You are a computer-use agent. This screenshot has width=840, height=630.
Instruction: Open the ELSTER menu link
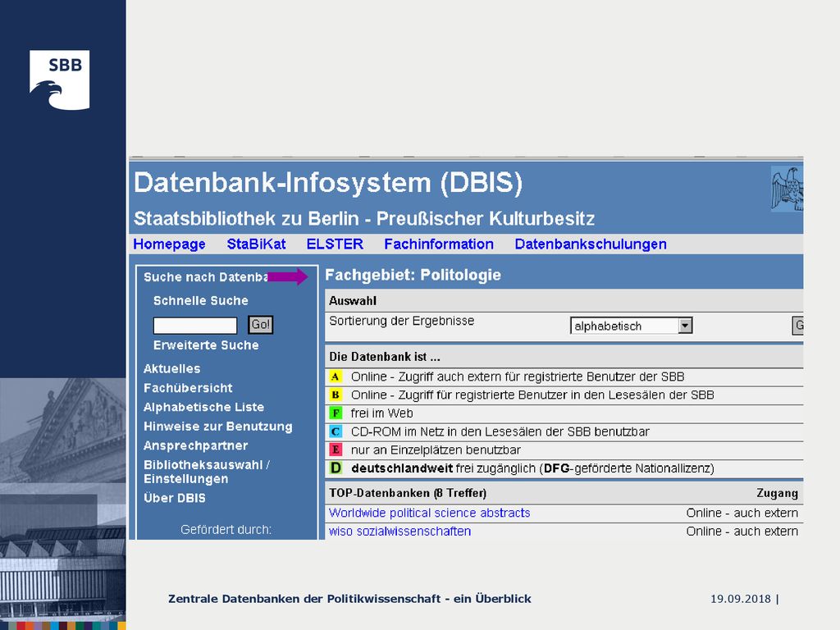(x=335, y=244)
